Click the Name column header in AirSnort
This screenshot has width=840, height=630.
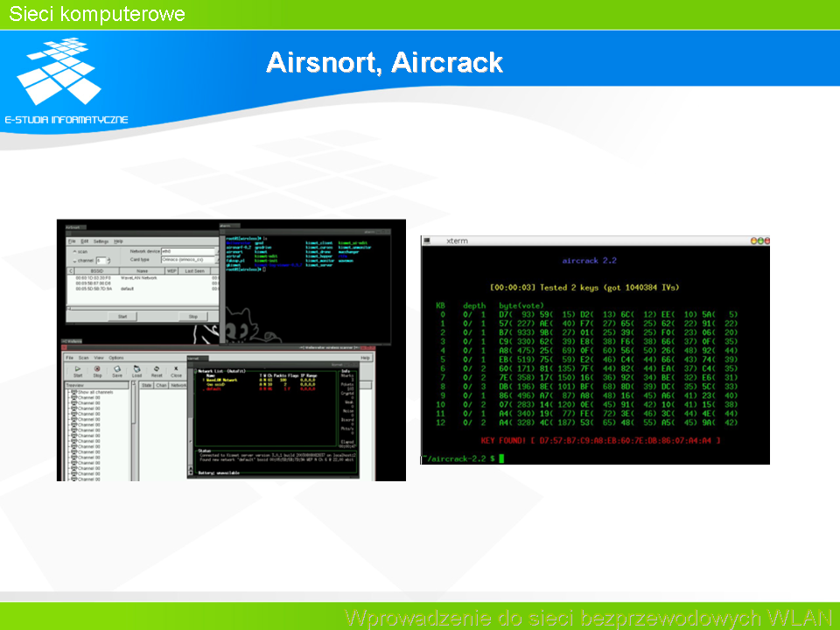pyautogui.click(x=142, y=271)
